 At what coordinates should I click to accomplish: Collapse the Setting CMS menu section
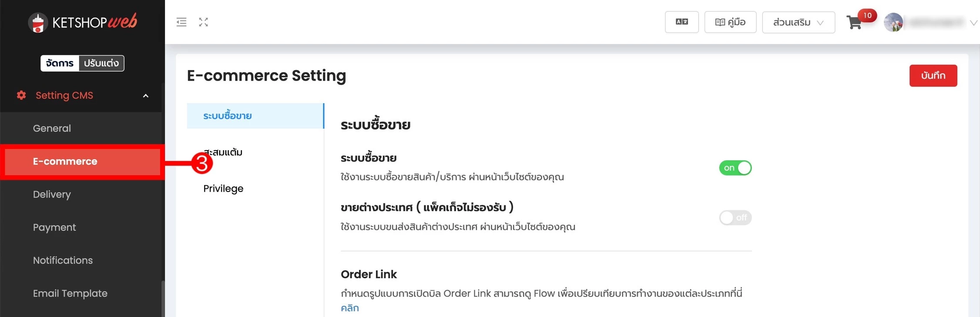pos(146,96)
